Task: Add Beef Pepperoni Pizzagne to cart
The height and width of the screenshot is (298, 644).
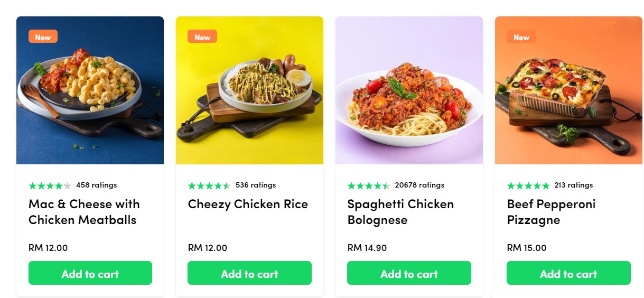Action: point(568,273)
